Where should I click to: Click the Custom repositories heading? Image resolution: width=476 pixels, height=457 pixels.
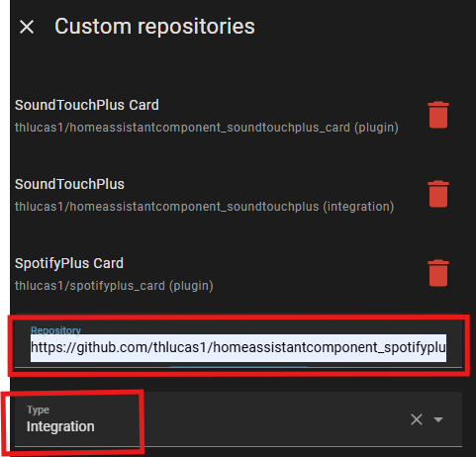154,27
